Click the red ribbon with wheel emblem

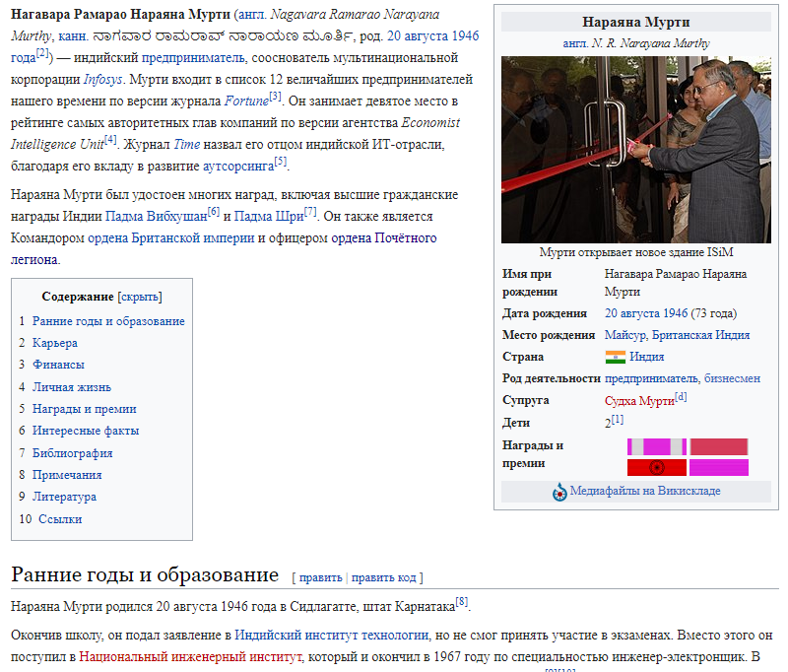coord(656,467)
